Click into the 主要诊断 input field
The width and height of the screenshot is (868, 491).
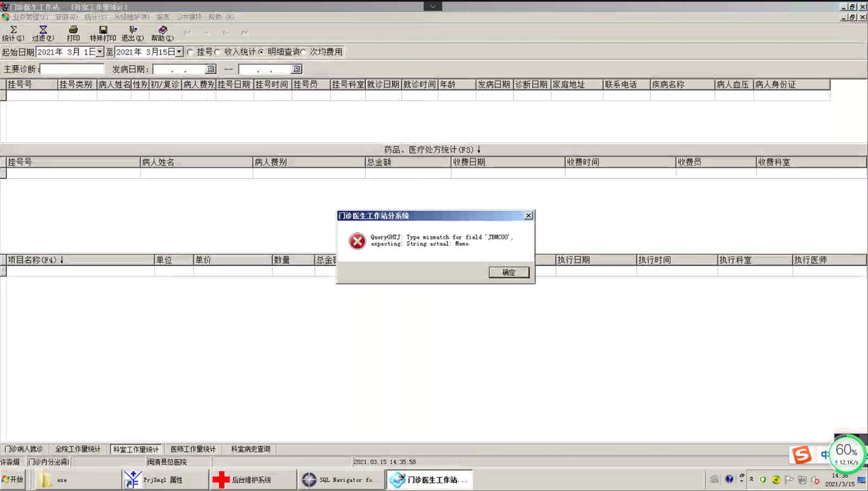[72, 69]
